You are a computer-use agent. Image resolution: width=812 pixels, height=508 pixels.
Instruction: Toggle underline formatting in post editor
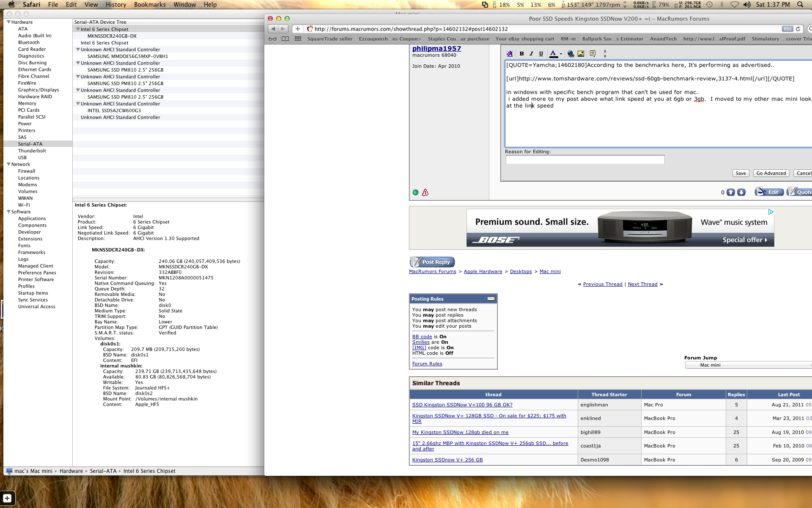541,54
